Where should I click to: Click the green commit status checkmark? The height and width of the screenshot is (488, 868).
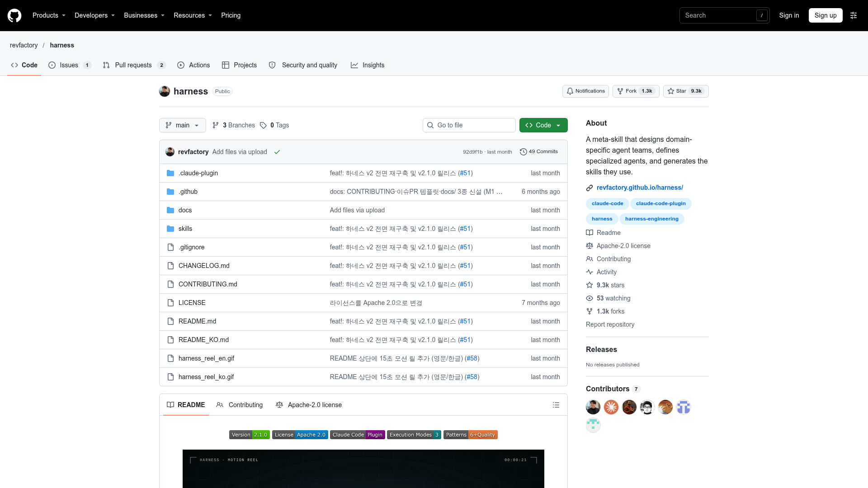click(x=277, y=152)
